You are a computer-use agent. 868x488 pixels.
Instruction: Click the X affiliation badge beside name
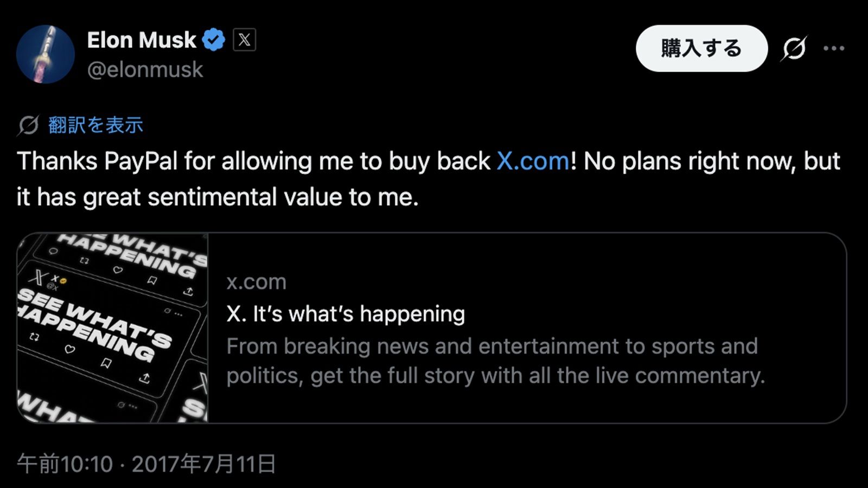244,40
